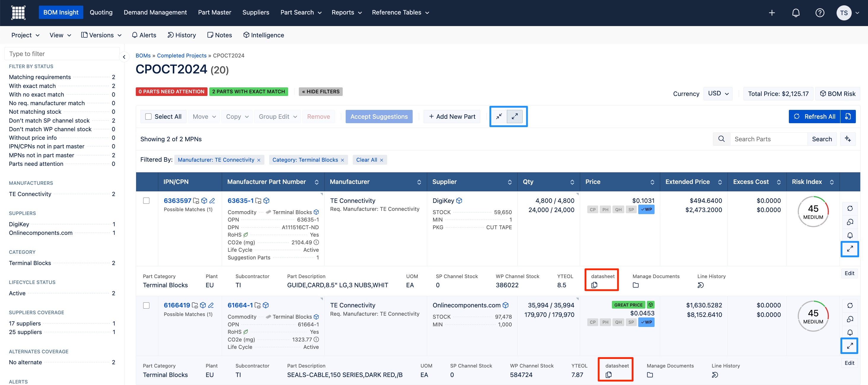Open the Project dropdown
Screen dimensions: 868x385
pos(25,35)
